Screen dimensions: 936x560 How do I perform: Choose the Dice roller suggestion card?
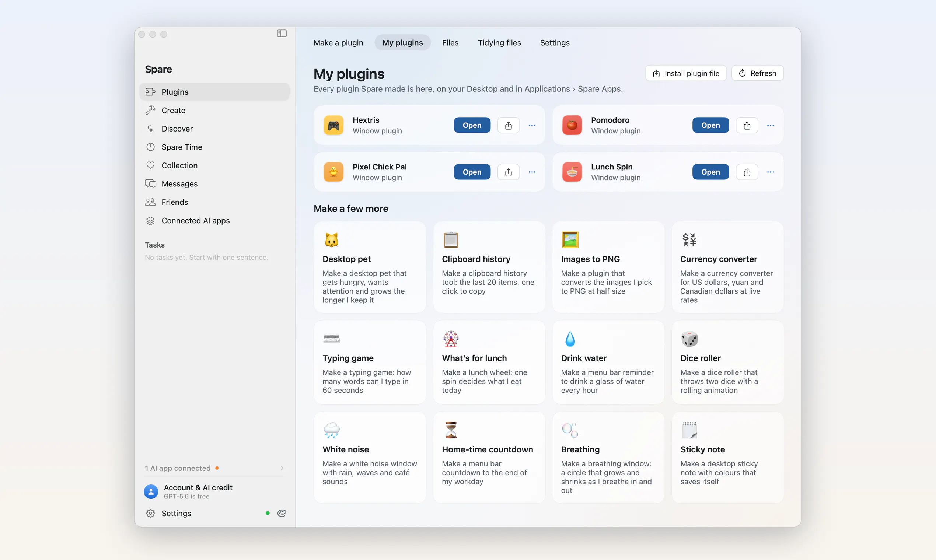coord(727,362)
